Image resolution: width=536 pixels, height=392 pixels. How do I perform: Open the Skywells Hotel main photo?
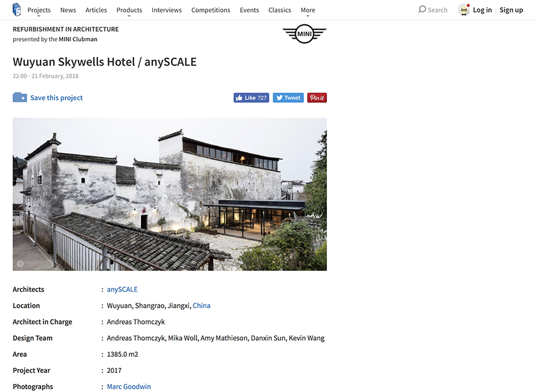[170, 194]
